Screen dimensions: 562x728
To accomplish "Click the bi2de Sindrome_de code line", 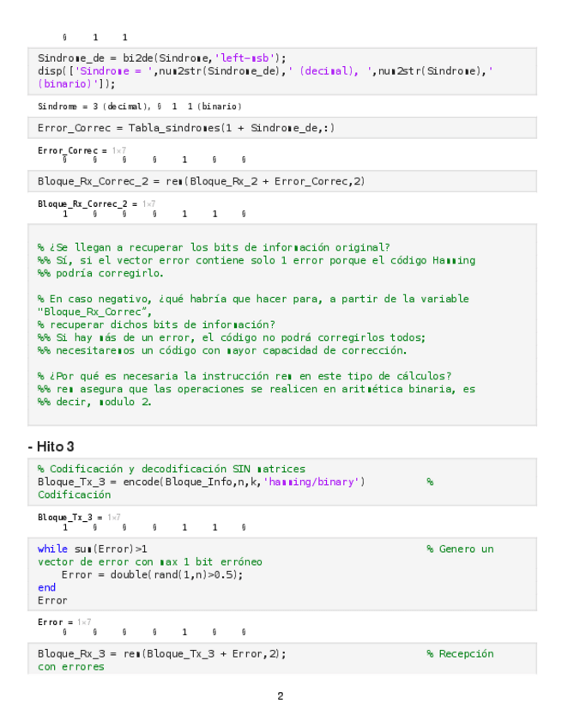I will pos(161,58).
